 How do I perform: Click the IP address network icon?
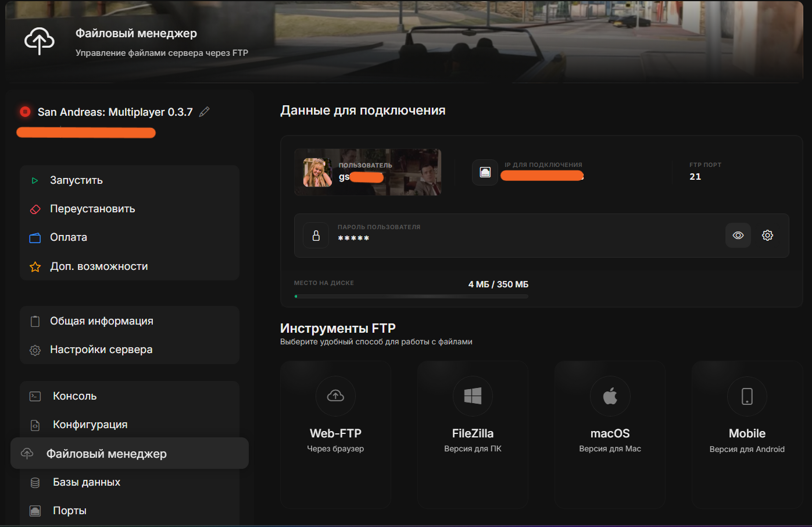[x=485, y=173]
